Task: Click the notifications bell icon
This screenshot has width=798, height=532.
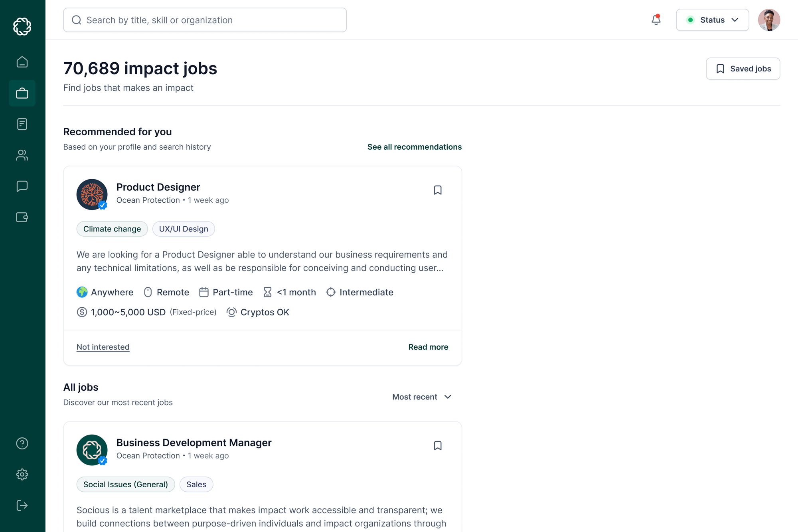Action: pyautogui.click(x=656, y=20)
